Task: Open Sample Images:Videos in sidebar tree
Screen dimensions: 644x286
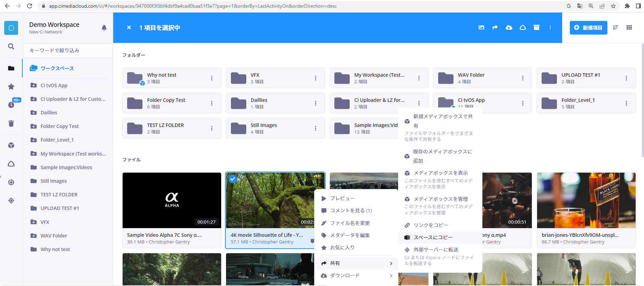Action: coord(66,167)
